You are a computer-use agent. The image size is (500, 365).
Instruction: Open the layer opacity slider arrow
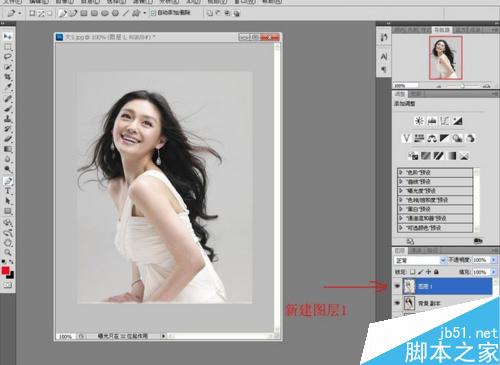pos(493,260)
